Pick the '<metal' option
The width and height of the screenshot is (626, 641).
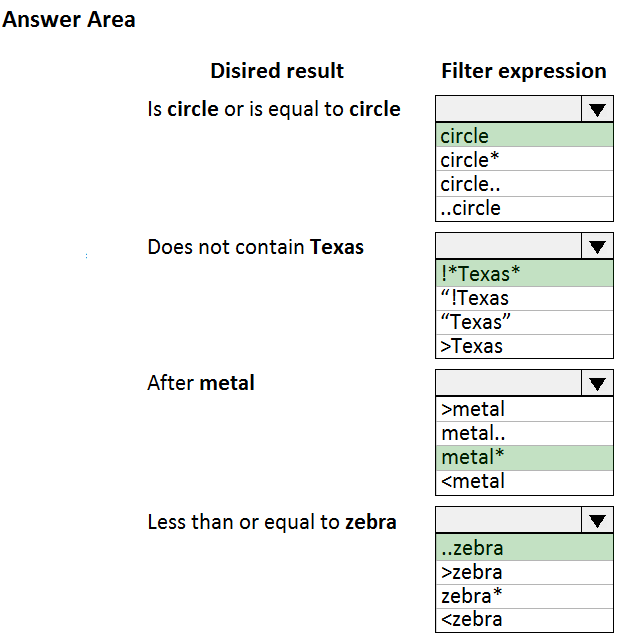click(x=524, y=482)
